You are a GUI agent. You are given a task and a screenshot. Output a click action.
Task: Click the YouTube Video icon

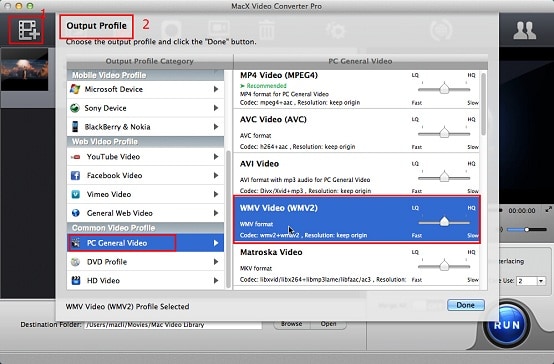pos(75,157)
